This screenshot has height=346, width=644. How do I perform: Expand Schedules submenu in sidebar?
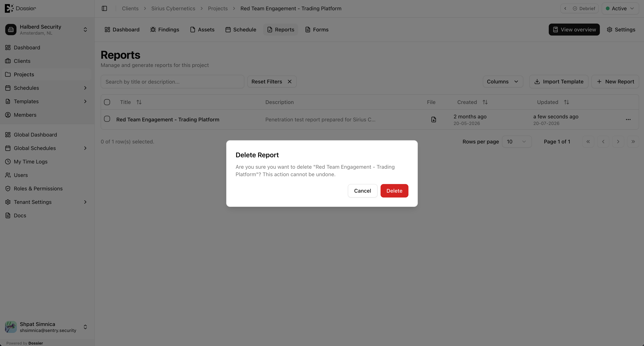[x=85, y=88]
